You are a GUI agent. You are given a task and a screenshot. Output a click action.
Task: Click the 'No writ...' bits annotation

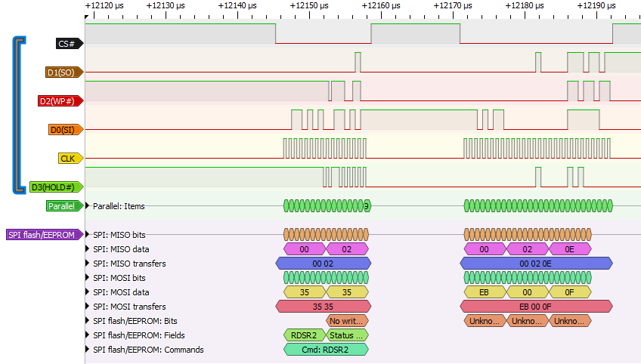coord(348,321)
